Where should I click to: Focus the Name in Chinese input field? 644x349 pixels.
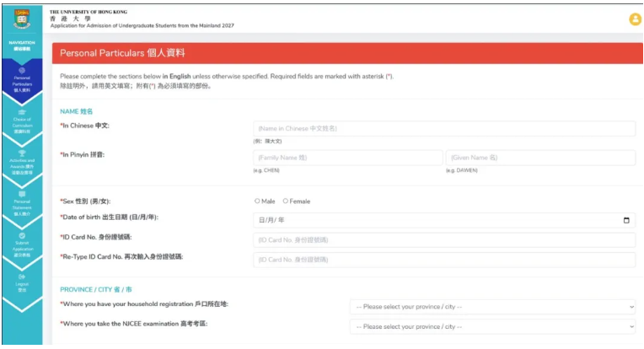(444, 128)
